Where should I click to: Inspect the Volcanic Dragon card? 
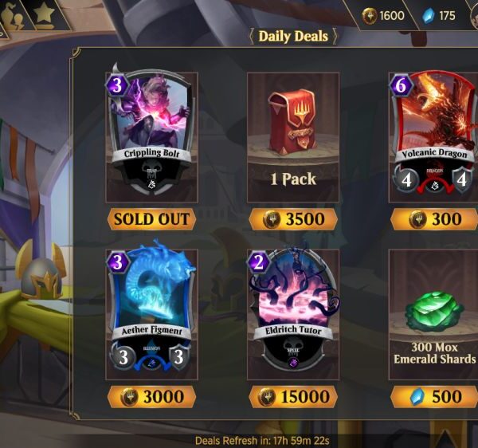coord(434,132)
